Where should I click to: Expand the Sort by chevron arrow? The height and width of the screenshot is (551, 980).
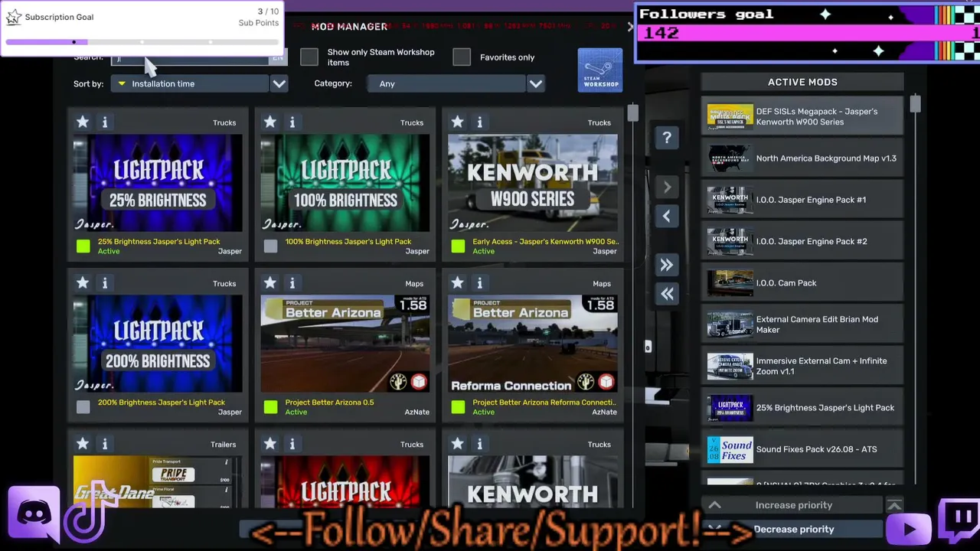(279, 83)
